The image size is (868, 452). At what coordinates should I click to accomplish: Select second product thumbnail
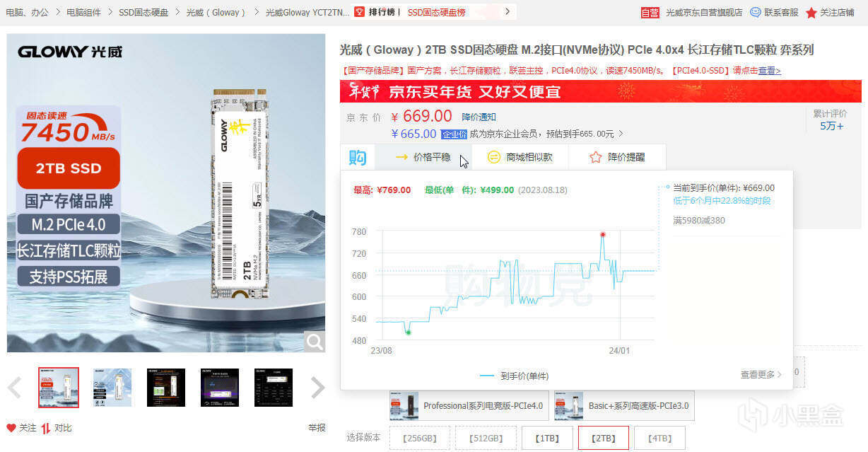112,388
